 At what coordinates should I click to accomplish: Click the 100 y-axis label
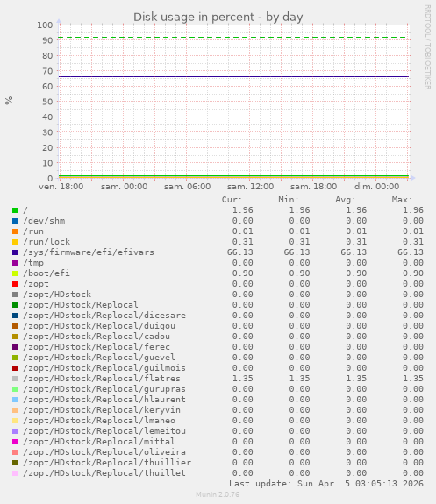45,25
